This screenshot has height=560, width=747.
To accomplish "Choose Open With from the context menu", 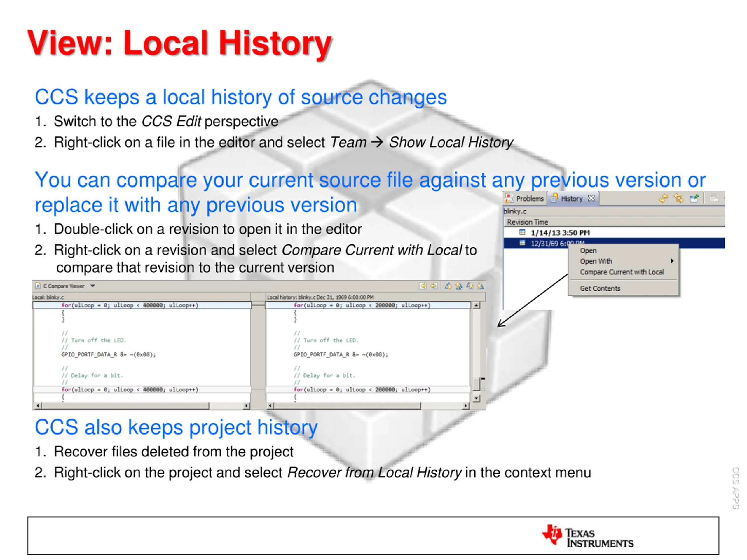I will point(596,261).
